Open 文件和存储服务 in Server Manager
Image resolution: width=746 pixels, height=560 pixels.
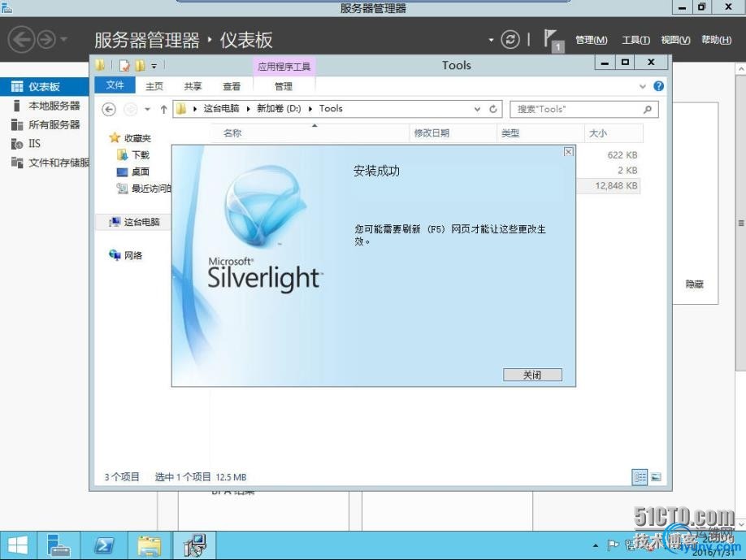[x=50, y=163]
